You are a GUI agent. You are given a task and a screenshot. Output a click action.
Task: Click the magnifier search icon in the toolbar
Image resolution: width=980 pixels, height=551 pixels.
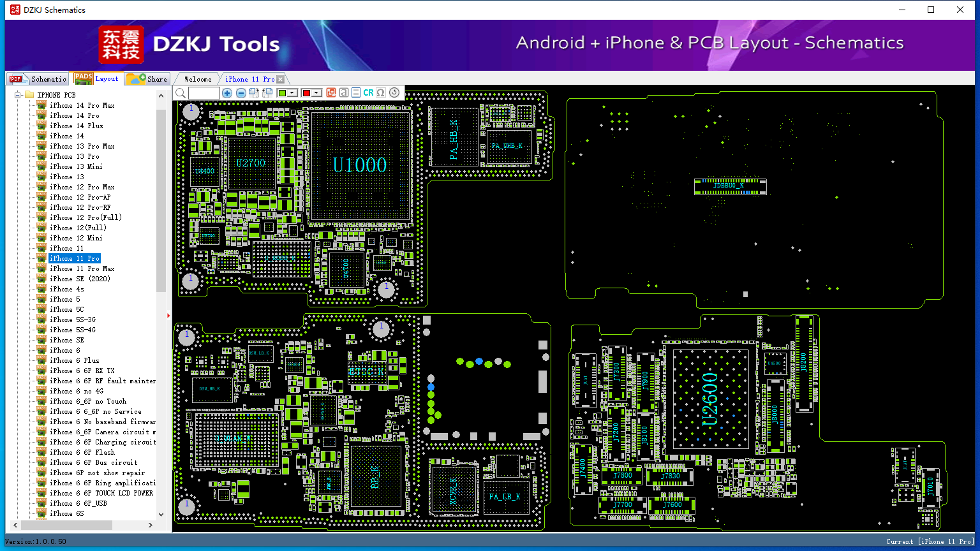[x=181, y=93]
